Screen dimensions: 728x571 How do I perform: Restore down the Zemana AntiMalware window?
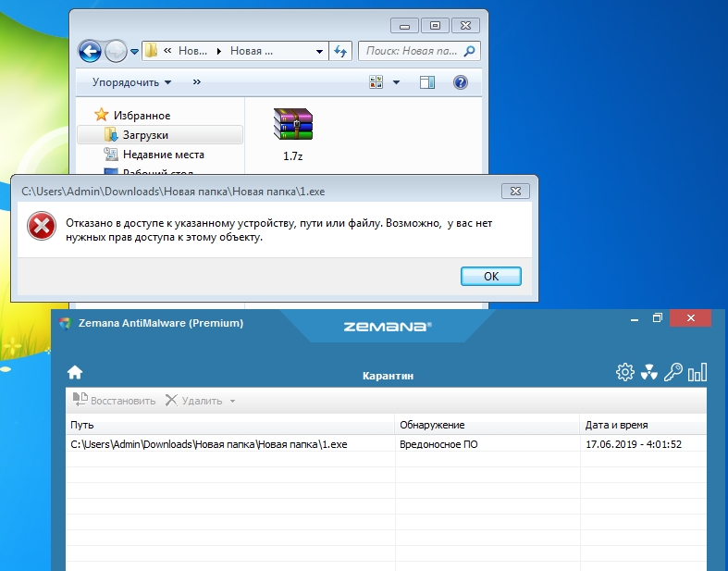coord(657,318)
